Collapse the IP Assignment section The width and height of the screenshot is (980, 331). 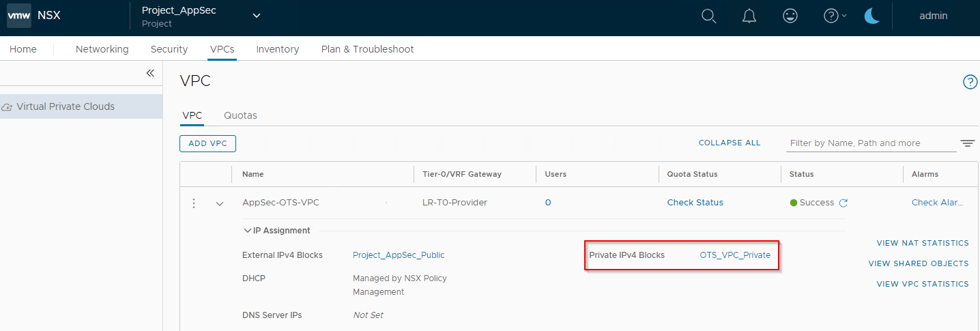click(x=248, y=231)
